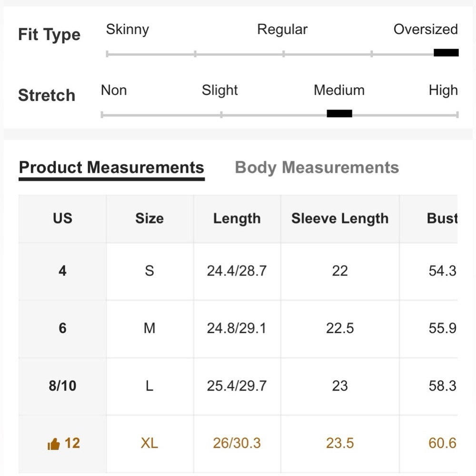The width and height of the screenshot is (476, 476).
Task: Click the Sleeve Length column header
Action: 340,218
